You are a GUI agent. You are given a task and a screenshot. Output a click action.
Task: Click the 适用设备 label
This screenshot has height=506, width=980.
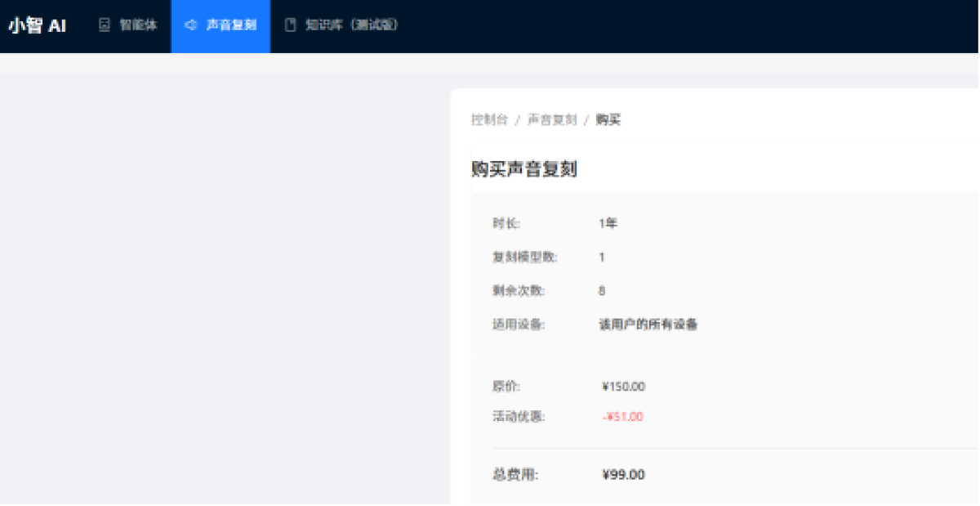coord(519,325)
